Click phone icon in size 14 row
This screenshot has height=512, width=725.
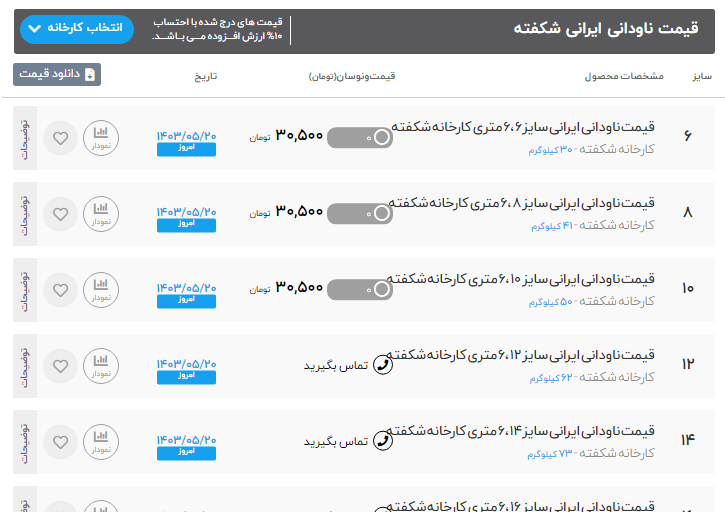[382, 441]
